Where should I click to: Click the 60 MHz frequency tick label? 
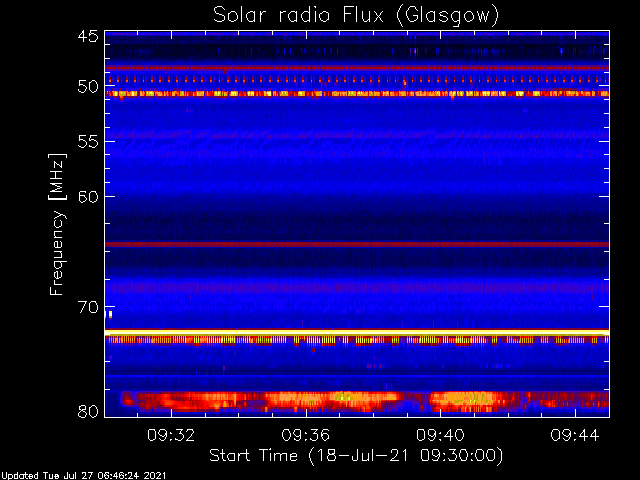88,197
